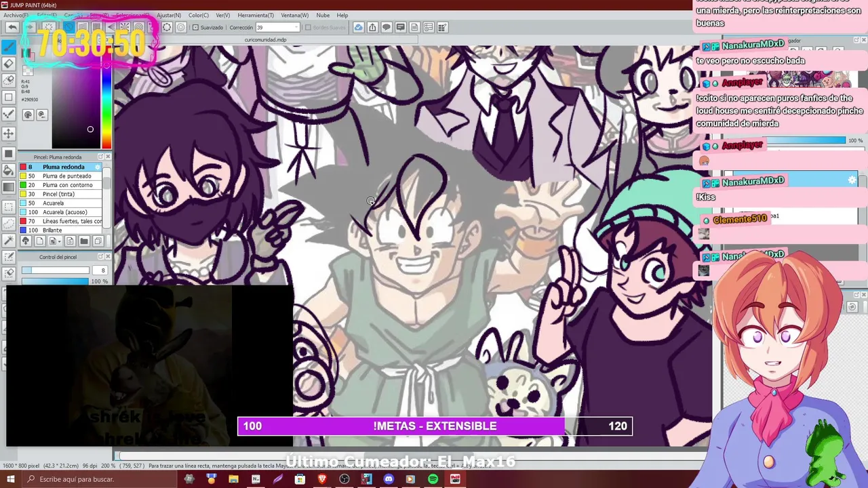
Task: Select the Pincel (tinta) brush
Action: click(x=60, y=194)
